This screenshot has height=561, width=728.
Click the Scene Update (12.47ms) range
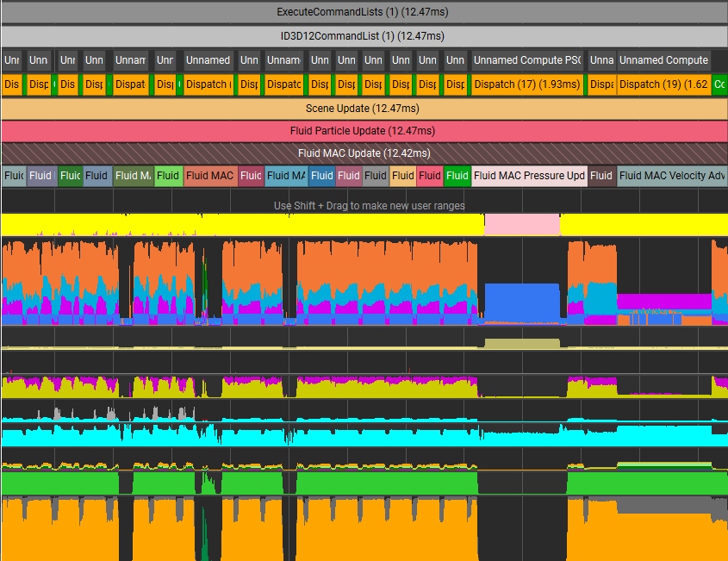pos(364,109)
